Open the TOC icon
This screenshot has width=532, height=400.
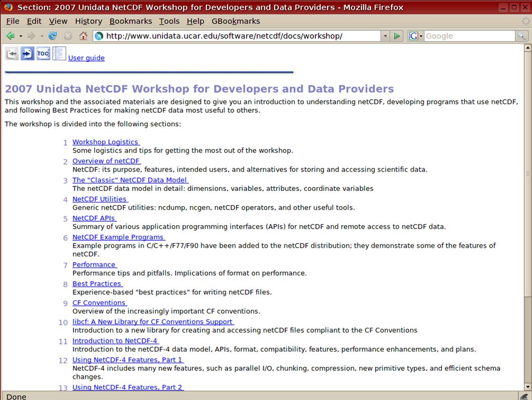[x=43, y=53]
